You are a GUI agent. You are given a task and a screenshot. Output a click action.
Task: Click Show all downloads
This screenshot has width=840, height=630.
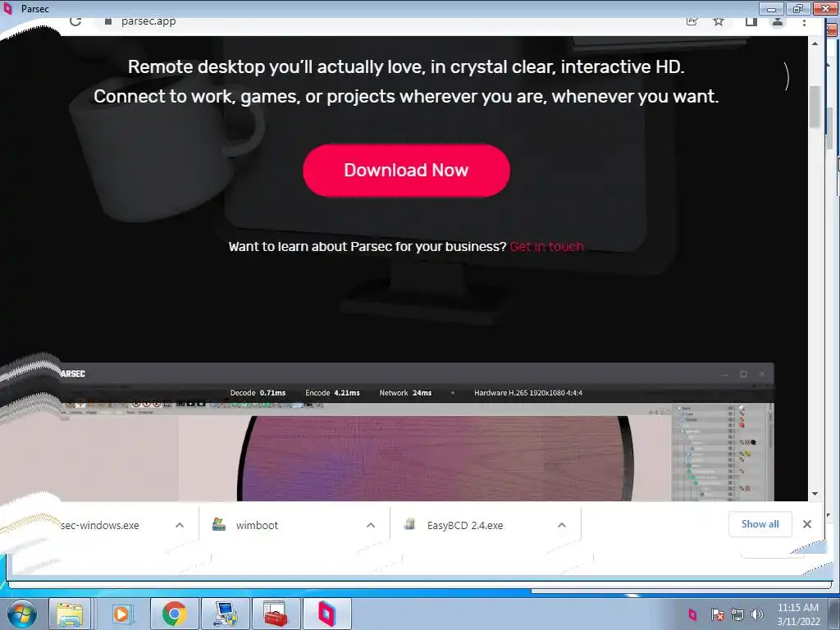point(760,524)
